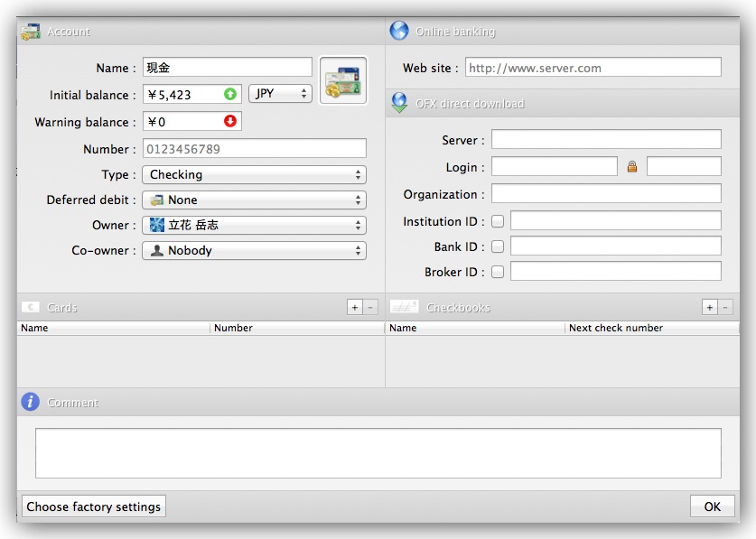This screenshot has height=539, width=756.
Task: Click the padlock icon beside Login
Action: [x=632, y=167]
